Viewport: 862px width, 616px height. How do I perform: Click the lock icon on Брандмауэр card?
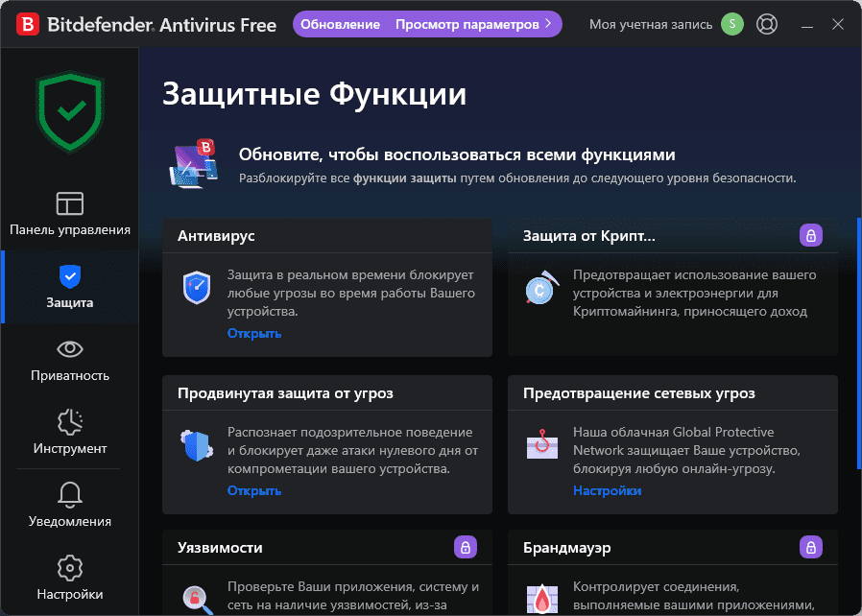(811, 547)
